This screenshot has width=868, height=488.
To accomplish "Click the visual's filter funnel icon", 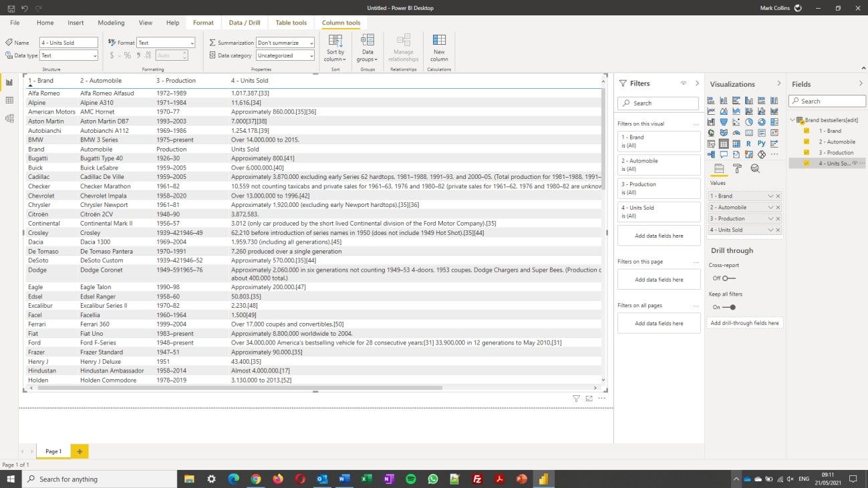I will click(576, 399).
